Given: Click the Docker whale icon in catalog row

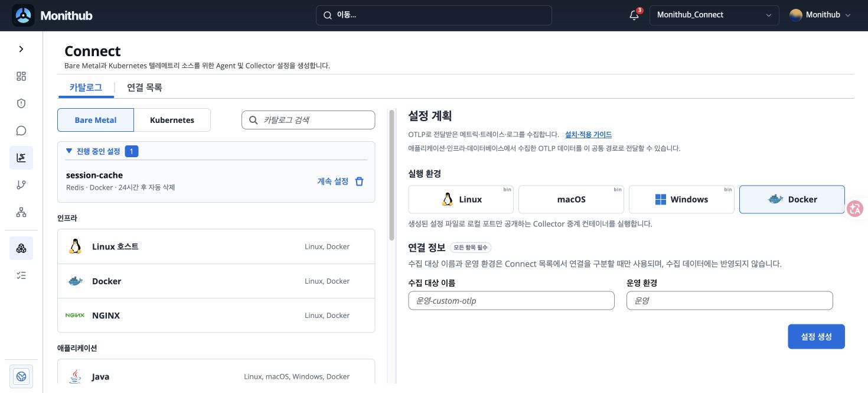Looking at the screenshot, I should point(75,281).
